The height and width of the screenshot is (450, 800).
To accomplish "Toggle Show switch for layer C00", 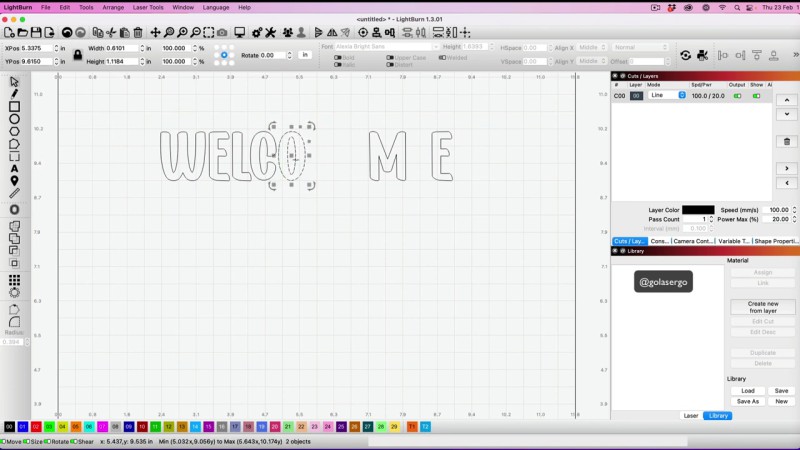I will coord(756,95).
